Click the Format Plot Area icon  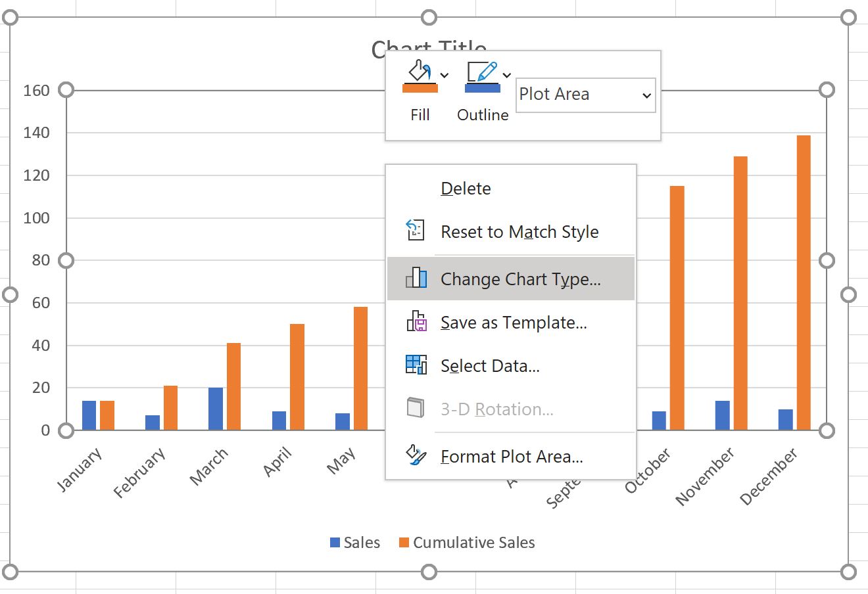416,455
